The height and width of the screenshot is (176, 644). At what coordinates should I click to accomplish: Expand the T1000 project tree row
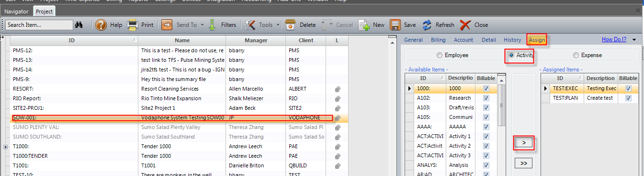pos(6,147)
